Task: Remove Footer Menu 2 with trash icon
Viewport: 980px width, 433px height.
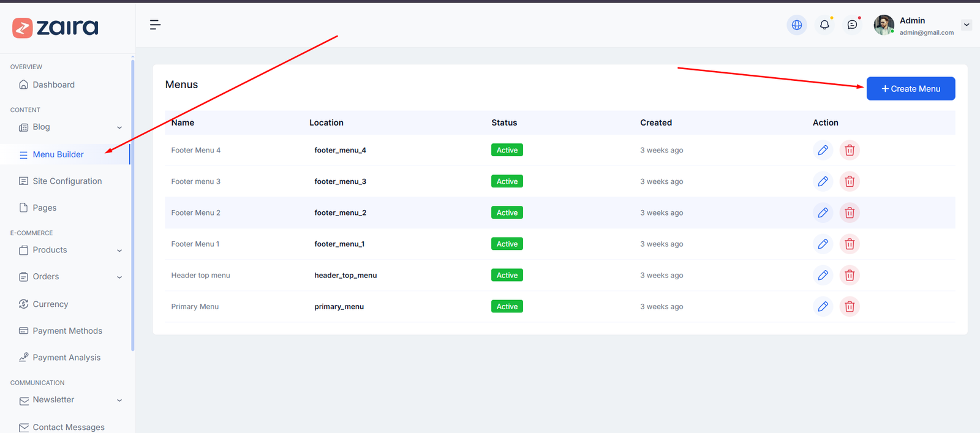Action: click(850, 213)
